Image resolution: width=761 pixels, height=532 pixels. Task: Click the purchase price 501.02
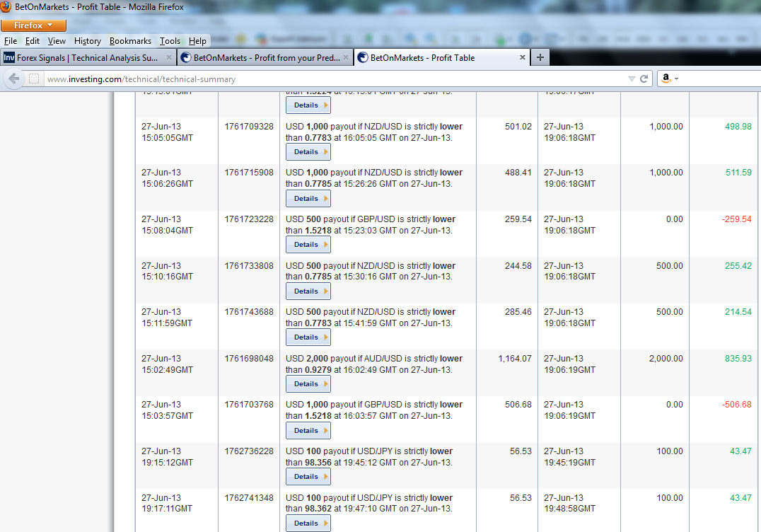click(518, 127)
